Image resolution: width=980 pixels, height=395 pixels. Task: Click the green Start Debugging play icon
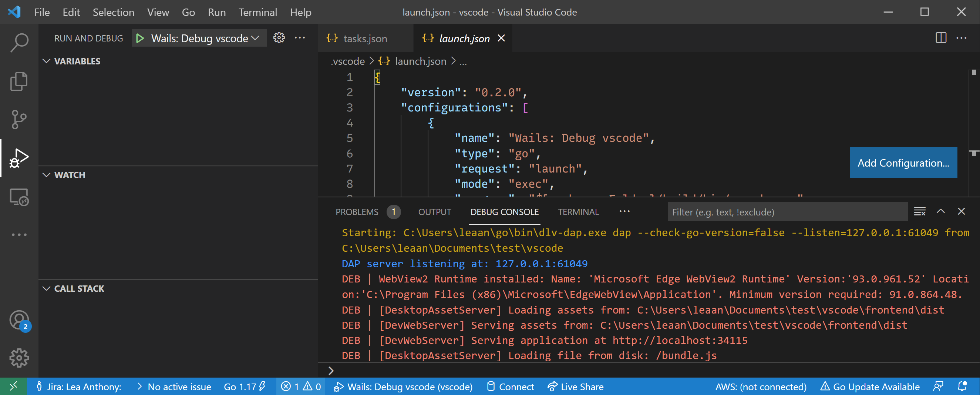coord(140,39)
